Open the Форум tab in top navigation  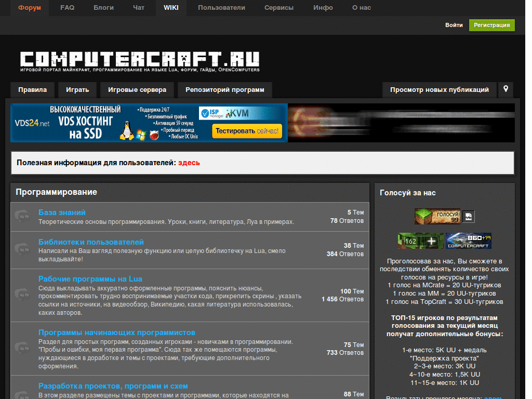click(x=30, y=8)
